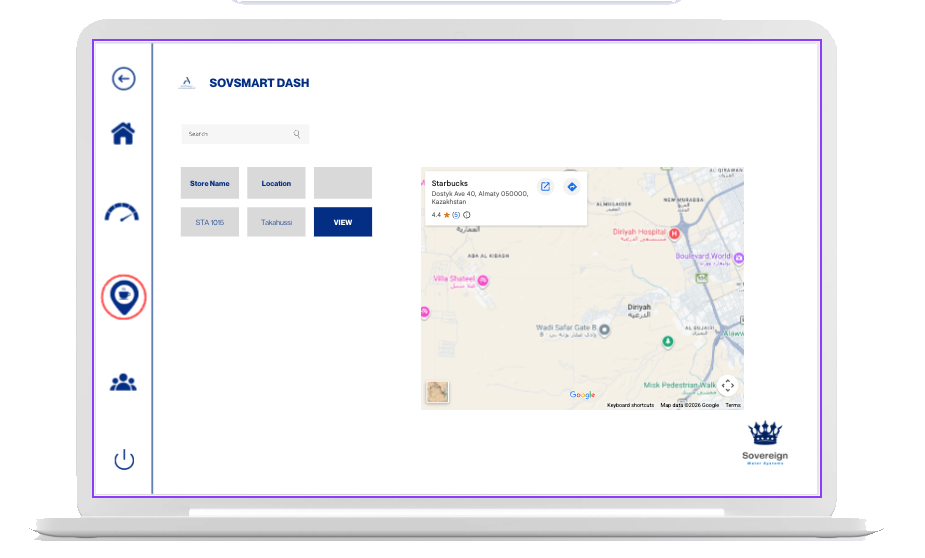Click the directions icon in Starbucks card
Viewport: 925px width, 558px height.
[572, 187]
